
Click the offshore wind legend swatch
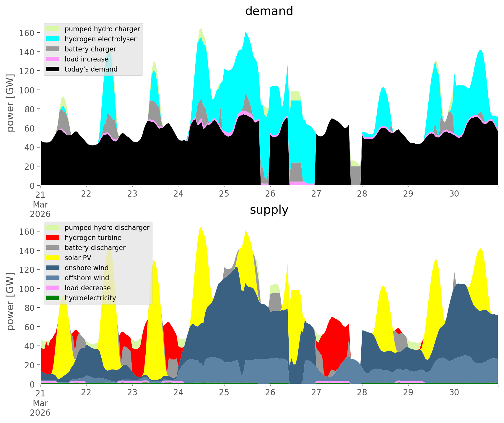(53, 278)
